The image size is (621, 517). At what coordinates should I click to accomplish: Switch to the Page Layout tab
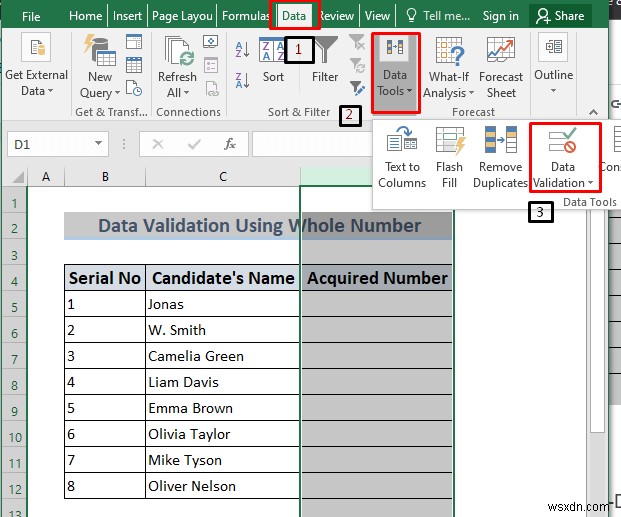[182, 16]
